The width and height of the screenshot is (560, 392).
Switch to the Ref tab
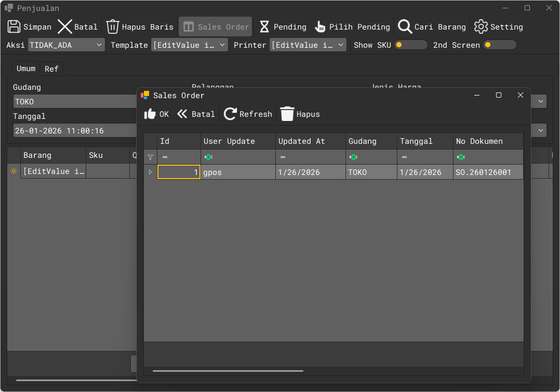(51, 69)
